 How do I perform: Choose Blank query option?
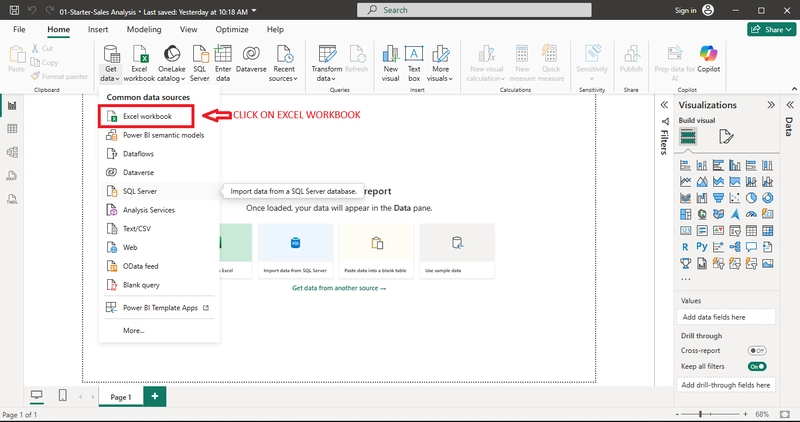click(159, 285)
